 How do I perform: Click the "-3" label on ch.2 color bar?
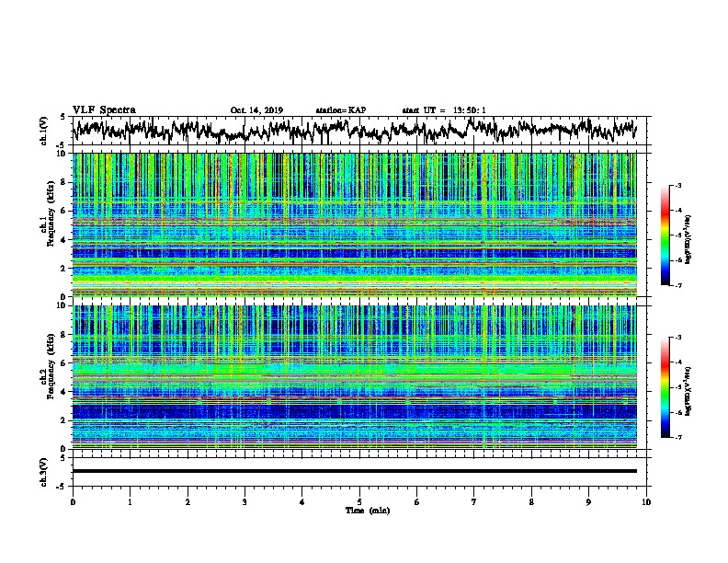678,338
